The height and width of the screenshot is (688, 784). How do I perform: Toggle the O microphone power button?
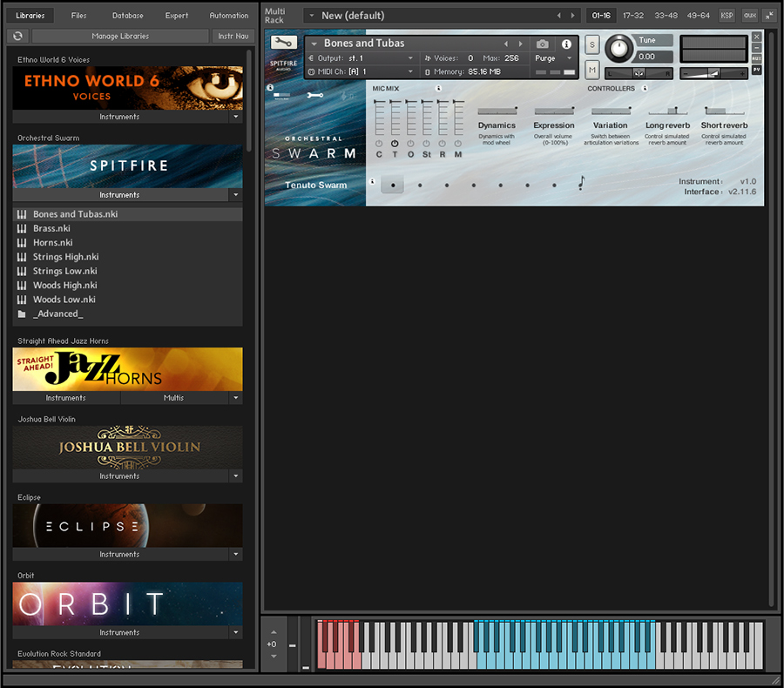pos(410,144)
